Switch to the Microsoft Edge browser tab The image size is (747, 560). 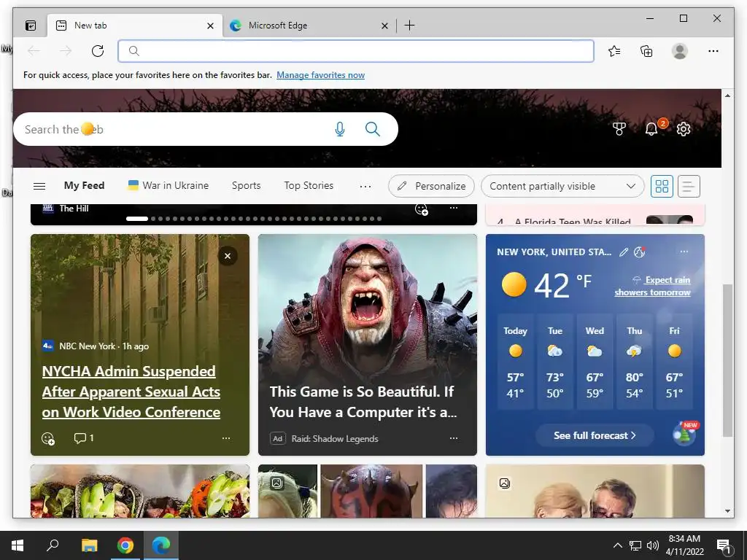click(x=309, y=26)
